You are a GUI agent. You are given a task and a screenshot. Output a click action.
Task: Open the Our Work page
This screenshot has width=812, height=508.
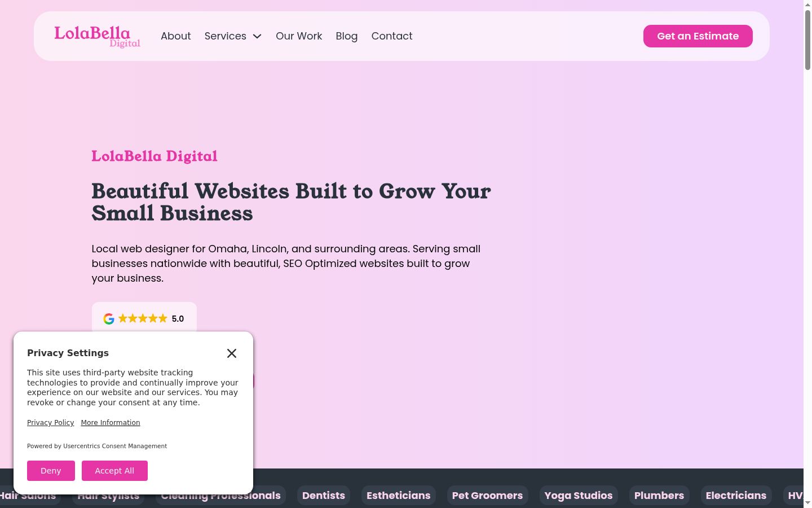[299, 36]
